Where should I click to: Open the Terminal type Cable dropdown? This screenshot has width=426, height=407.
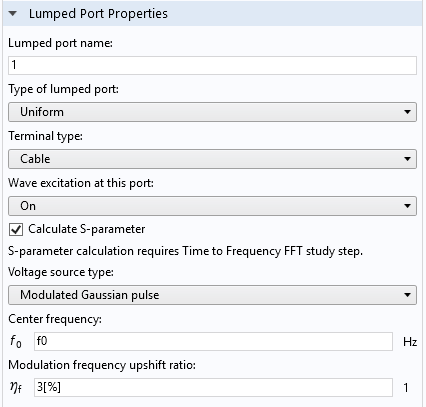coord(212,159)
